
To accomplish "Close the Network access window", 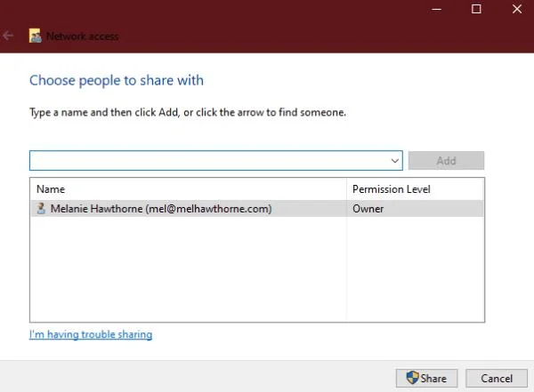I will click(517, 9).
